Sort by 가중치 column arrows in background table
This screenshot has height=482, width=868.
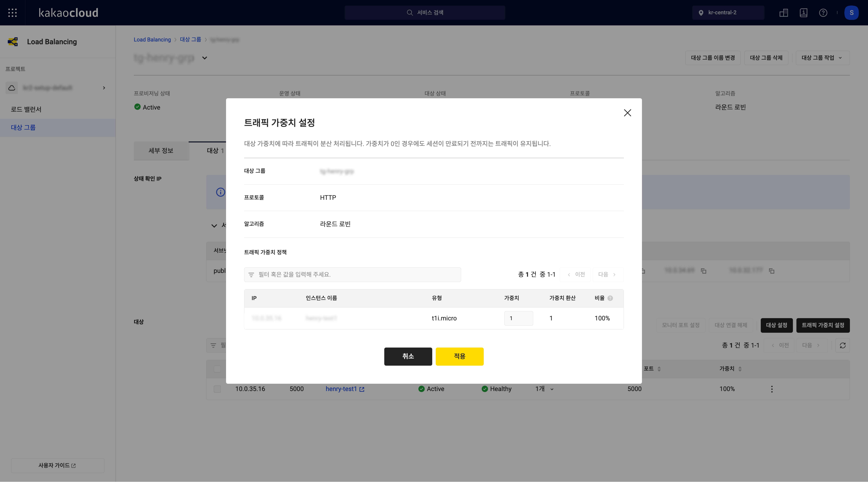click(740, 369)
